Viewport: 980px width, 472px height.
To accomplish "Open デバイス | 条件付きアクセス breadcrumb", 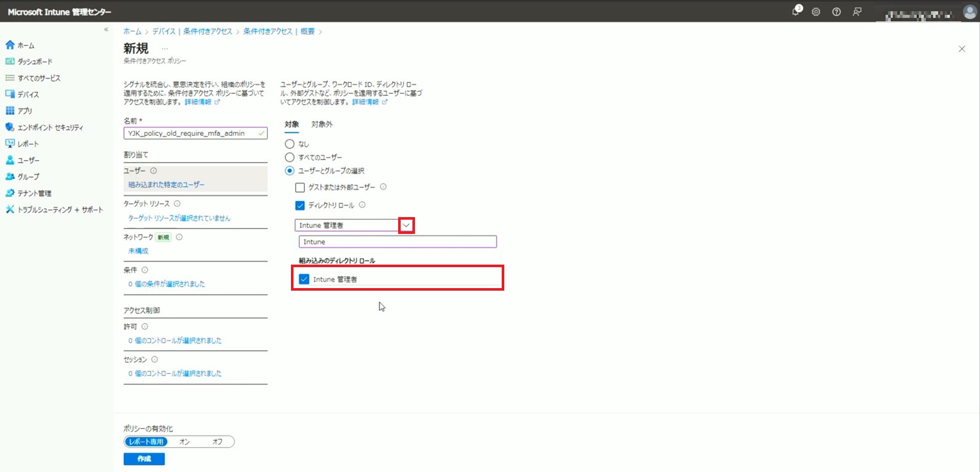I will tap(192, 31).
